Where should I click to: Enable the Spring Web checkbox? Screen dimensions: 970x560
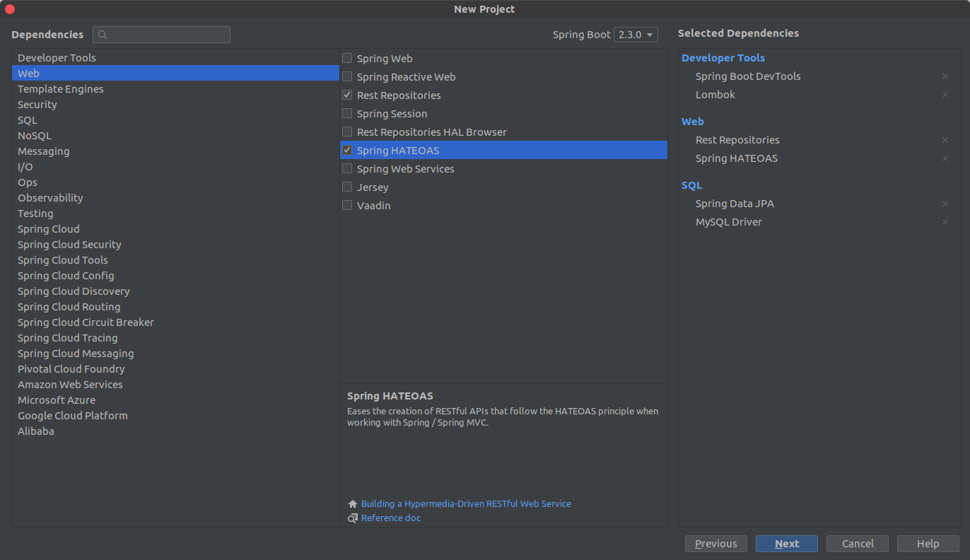coord(347,59)
